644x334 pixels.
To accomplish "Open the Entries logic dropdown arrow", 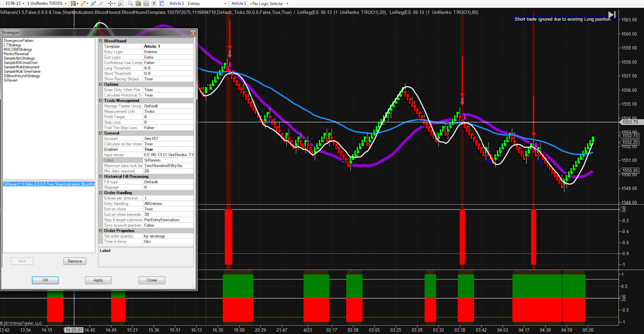I will tap(225, 4).
